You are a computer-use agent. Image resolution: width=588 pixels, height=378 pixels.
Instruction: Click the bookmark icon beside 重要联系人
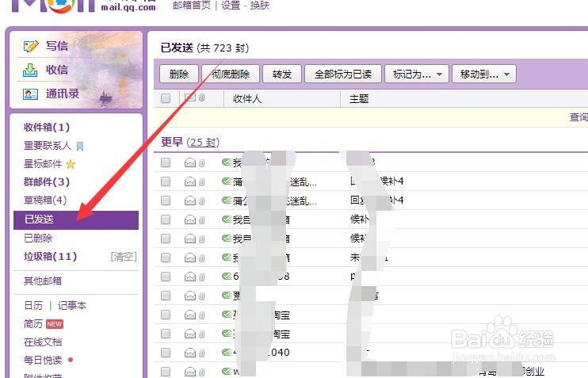click(x=80, y=147)
